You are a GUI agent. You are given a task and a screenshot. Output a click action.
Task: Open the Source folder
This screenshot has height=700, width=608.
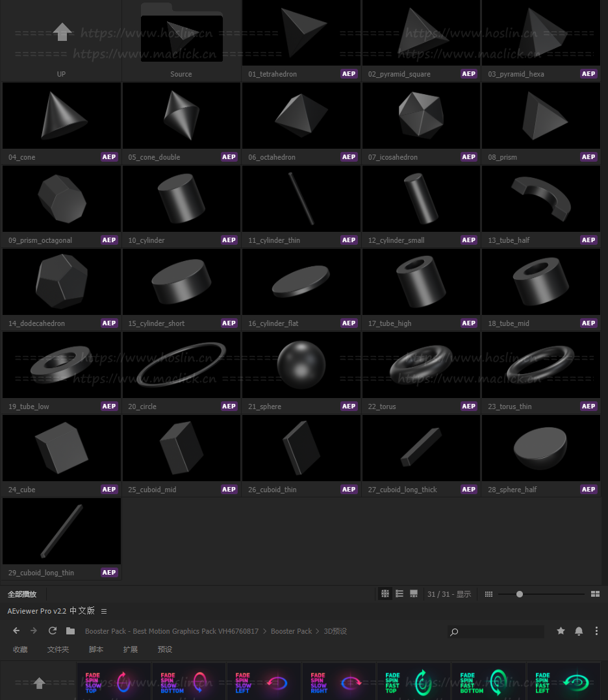pyautogui.click(x=181, y=40)
